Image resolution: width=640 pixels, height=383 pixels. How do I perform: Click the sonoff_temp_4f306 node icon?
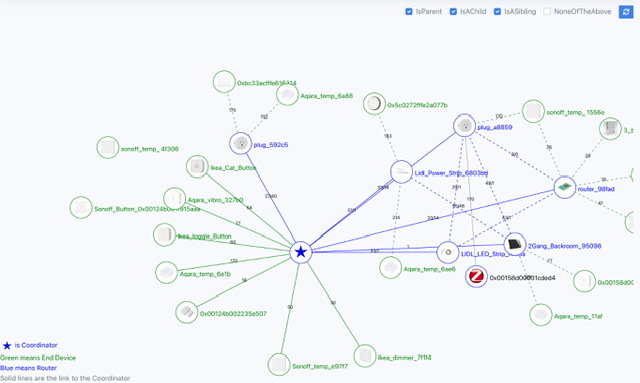[108, 147]
